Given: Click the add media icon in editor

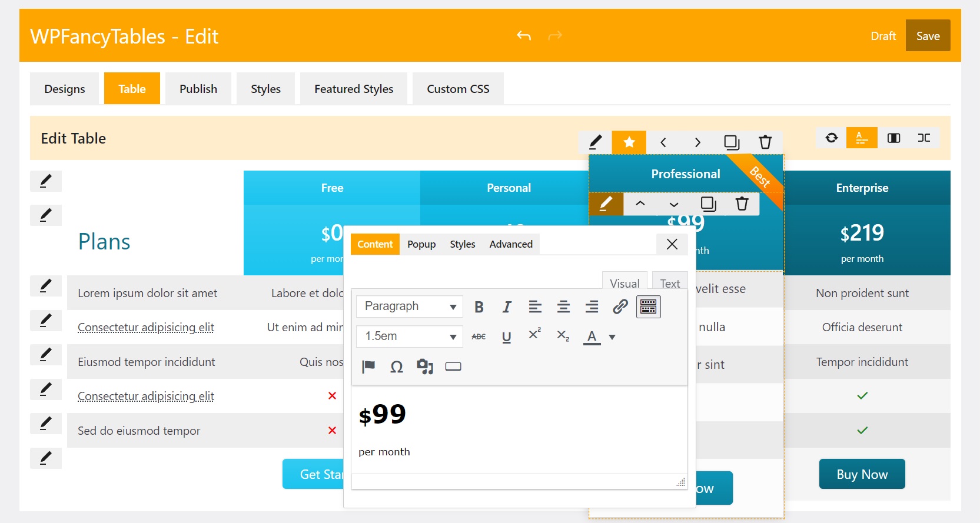Looking at the screenshot, I should [x=425, y=367].
